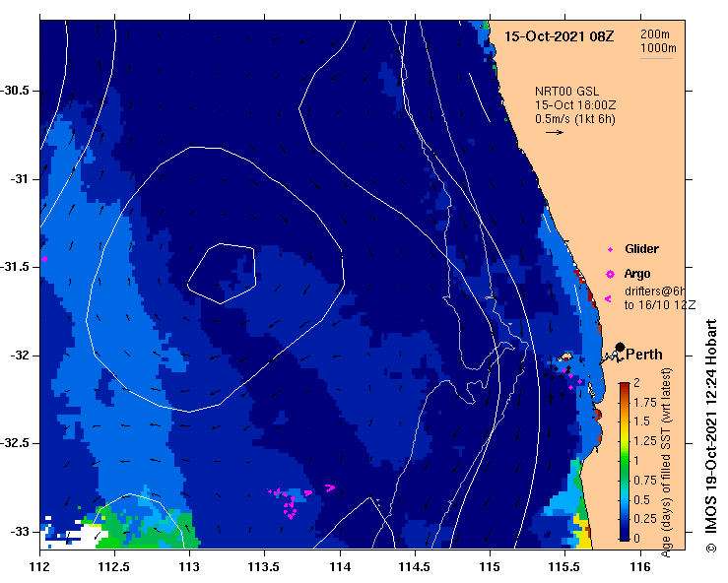
Task: Click the longitude label 116
Action: coord(640,567)
